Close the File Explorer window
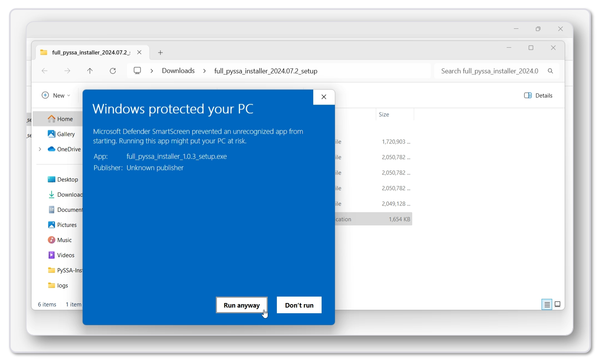The width and height of the screenshot is (603, 364). (553, 48)
